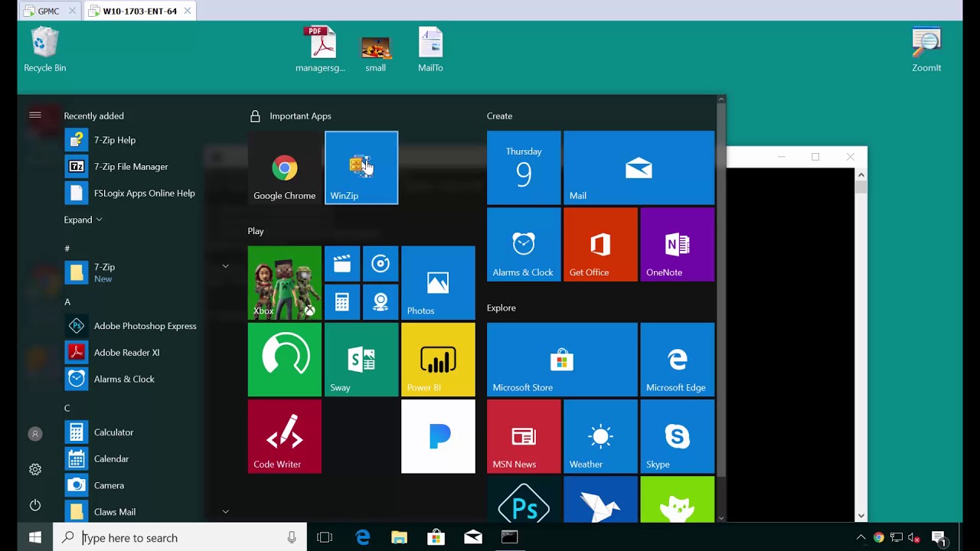Screen dimensions: 980x551
Task: Open Calendar from the app list
Action: (x=131, y=459)
